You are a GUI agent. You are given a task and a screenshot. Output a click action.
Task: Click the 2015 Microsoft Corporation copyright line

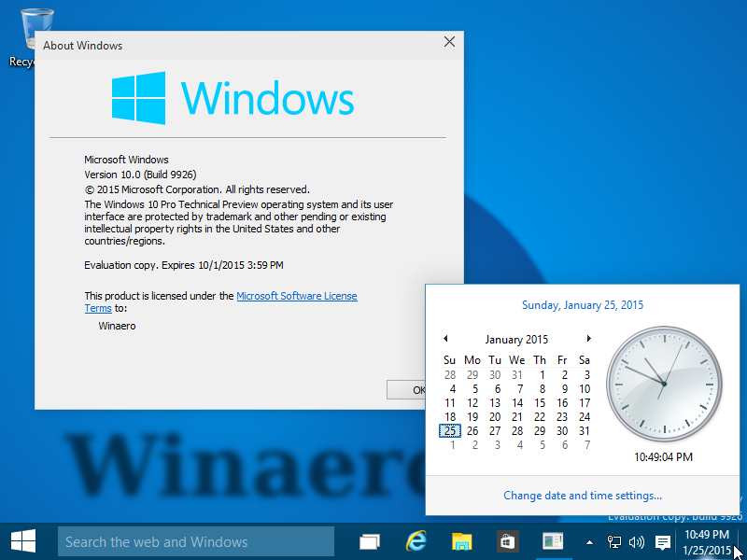tap(197, 189)
